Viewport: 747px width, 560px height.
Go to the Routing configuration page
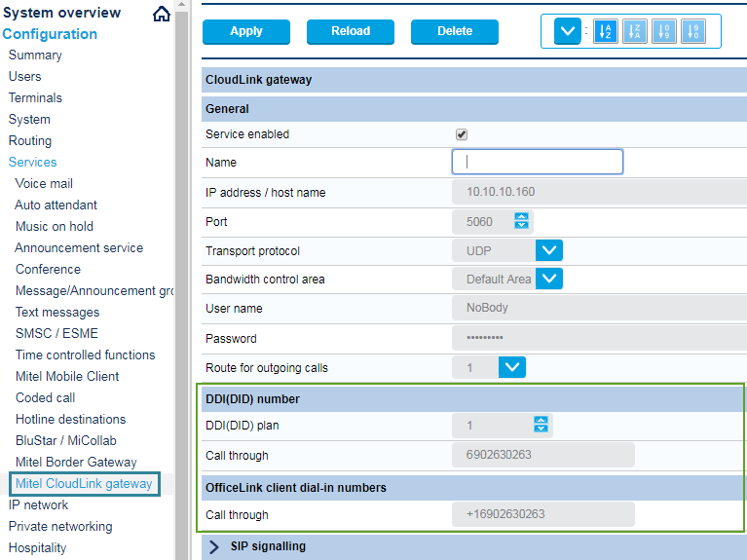30,140
